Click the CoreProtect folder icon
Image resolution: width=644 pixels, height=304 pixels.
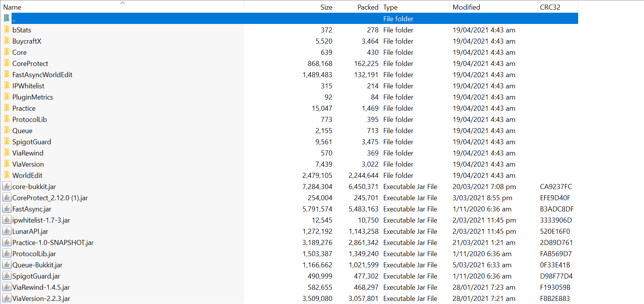click(x=7, y=63)
